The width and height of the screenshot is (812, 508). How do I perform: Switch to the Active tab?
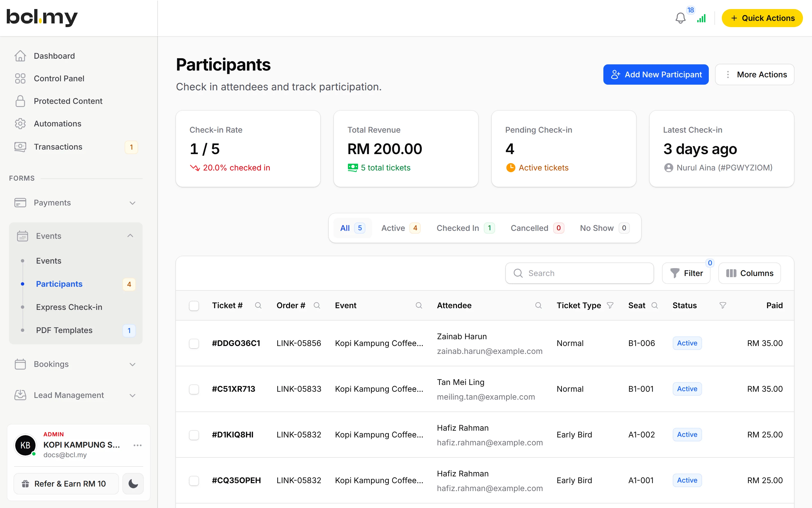point(401,228)
